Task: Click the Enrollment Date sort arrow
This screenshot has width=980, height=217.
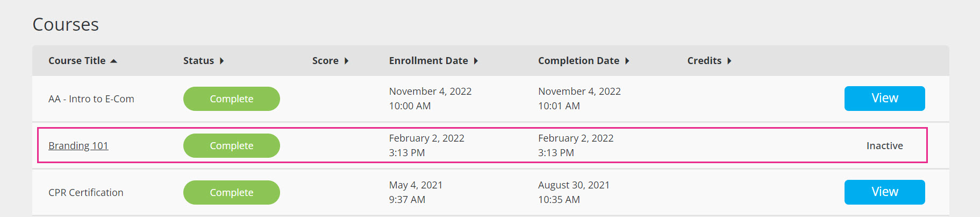Action: 476,61
